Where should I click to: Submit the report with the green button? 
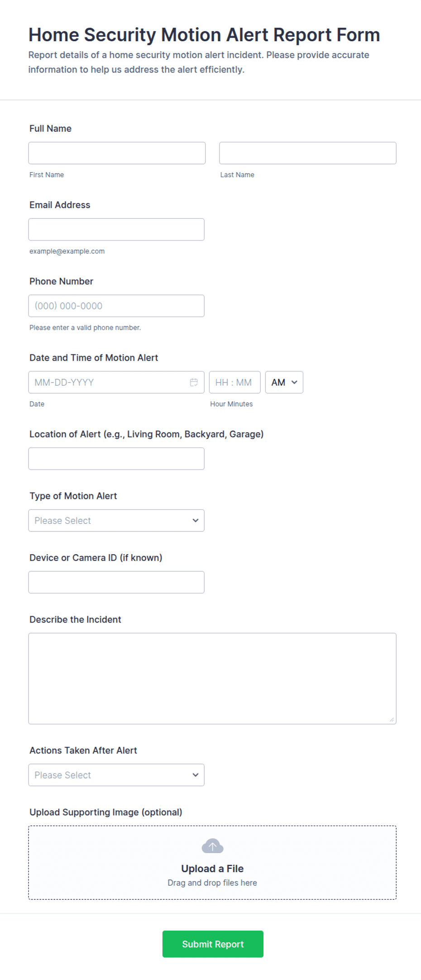213,944
